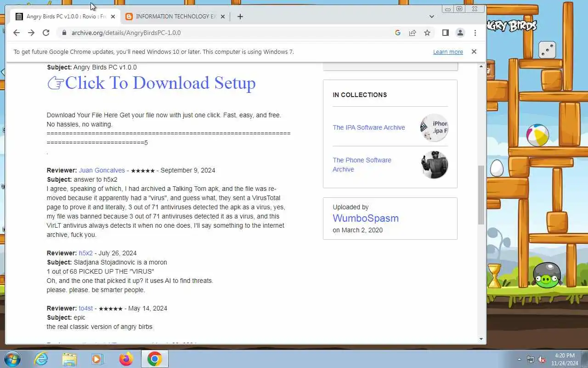This screenshot has height=368, width=588.
Task: Click subject 'Sladjana Stojadinovic is a moron'
Action: pos(120,262)
